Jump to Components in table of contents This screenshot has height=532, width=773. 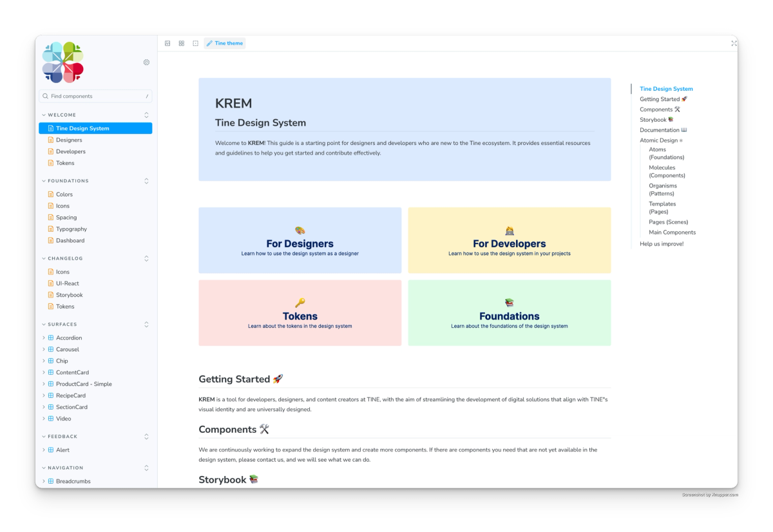[x=660, y=109]
